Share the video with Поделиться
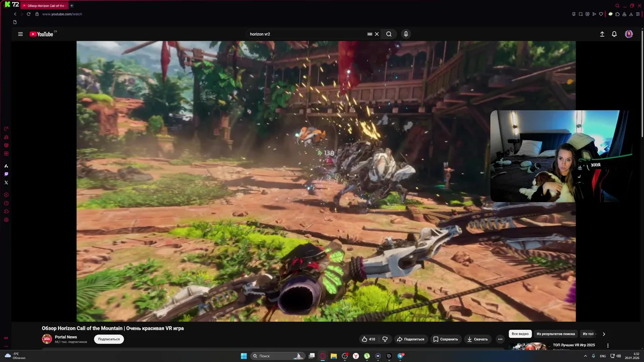The image size is (644, 362). tap(411, 339)
